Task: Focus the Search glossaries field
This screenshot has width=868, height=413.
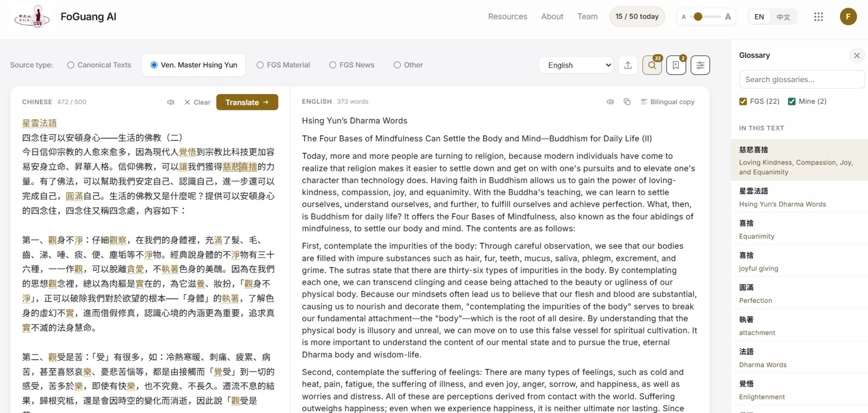Action: coord(802,79)
